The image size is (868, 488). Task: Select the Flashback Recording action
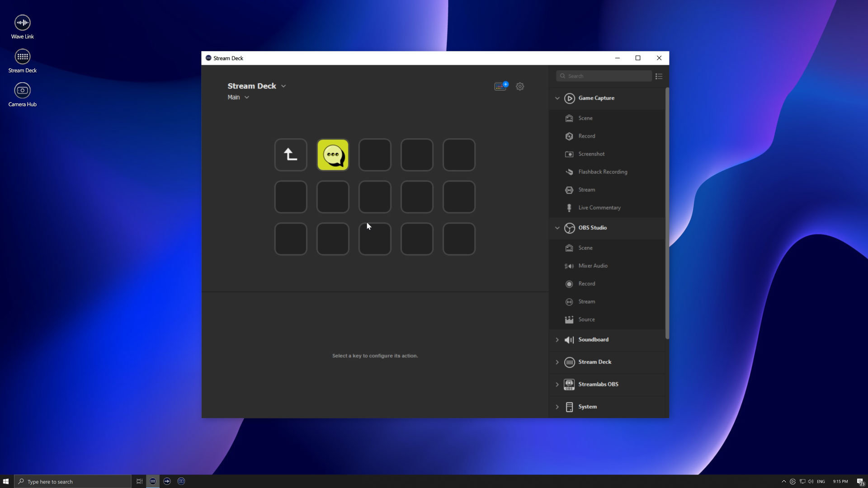pos(607,172)
